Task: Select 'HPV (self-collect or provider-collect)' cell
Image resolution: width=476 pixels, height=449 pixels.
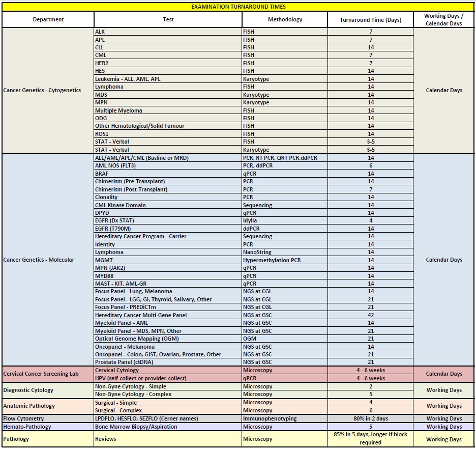Action: [168, 379]
